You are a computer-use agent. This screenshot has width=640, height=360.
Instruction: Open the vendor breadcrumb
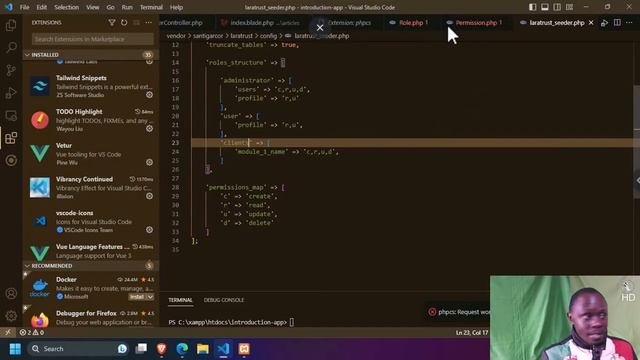click(176, 36)
